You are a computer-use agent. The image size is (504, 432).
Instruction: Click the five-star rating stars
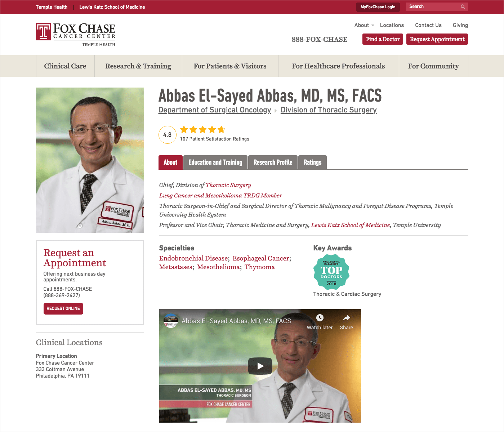pos(202,130)
